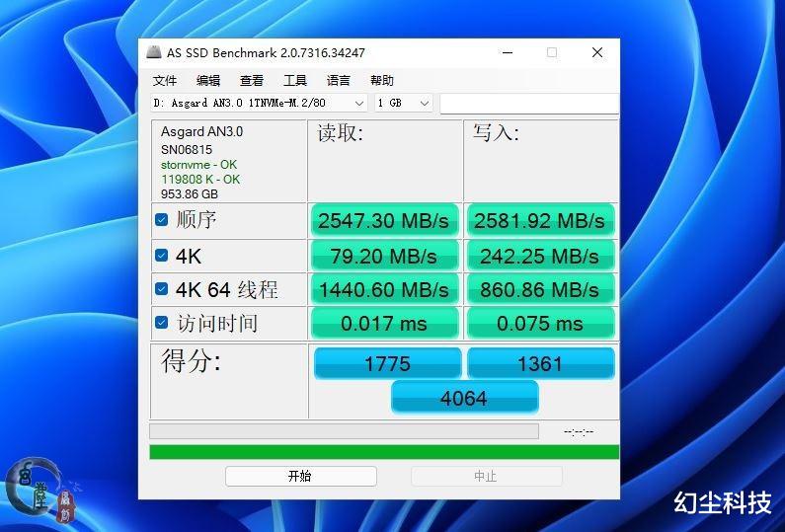The height and width of the screenshot is (532, 785).
Task: Open the drive selection dropdown
Action: [259, 103]
